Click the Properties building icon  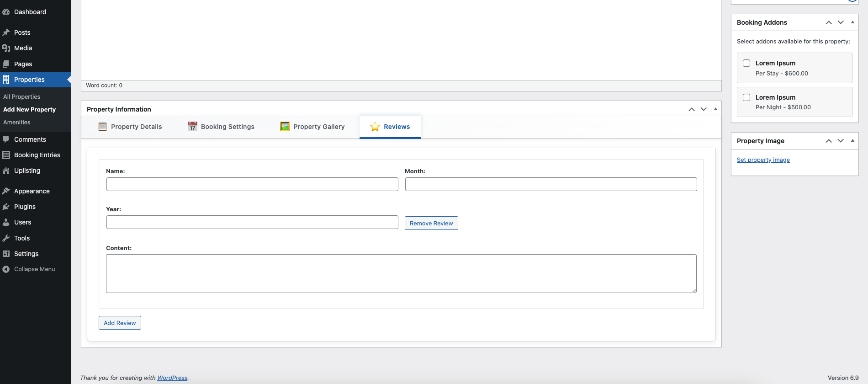point(6,80)
